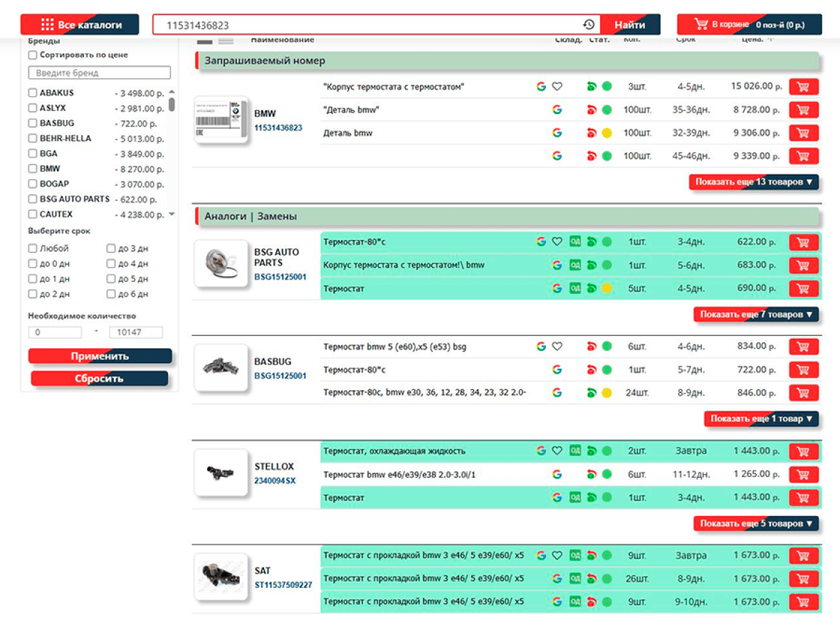Click green return icon in 846.00 р. row
840x630 pixels.
pyautogui.click(x=592, y=393)
